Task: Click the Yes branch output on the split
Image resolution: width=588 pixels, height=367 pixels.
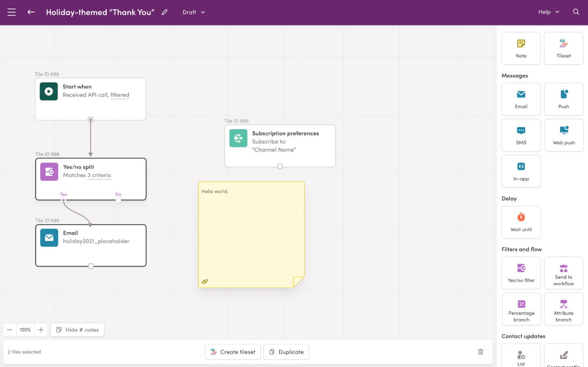Action: point(63,200)
